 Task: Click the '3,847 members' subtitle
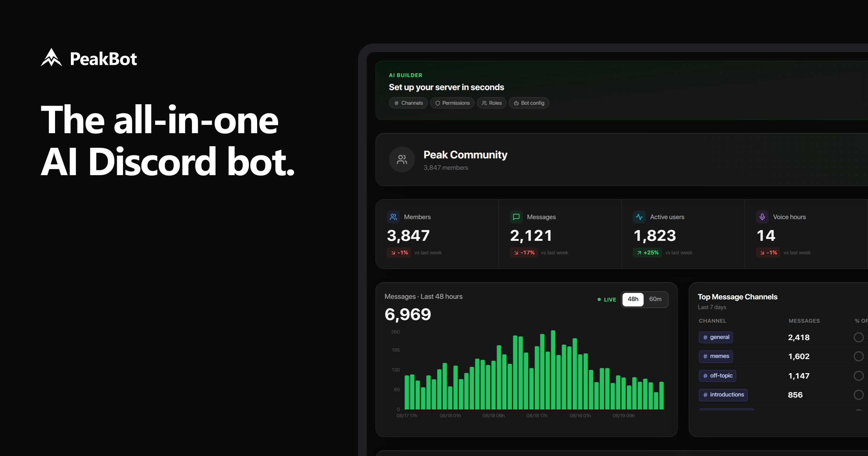coord(446,168)
